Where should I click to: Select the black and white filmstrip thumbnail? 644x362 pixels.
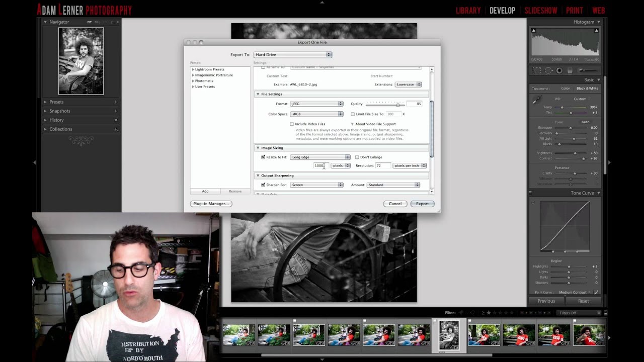point(449,335)
